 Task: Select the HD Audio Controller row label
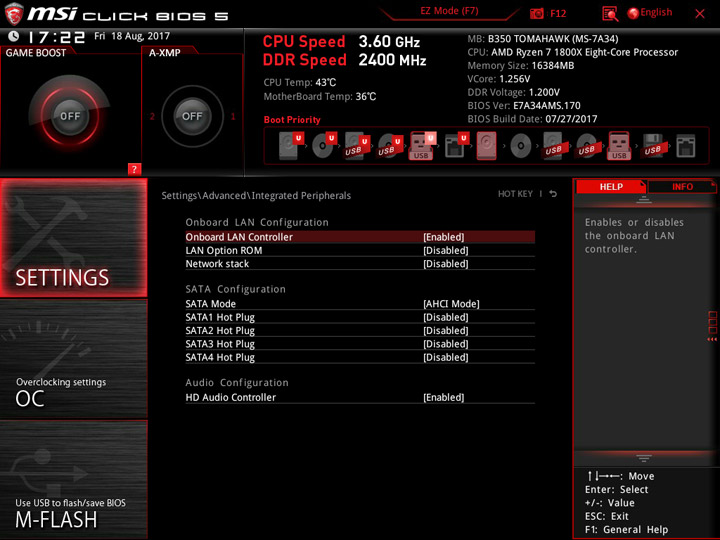coord(231,397)
